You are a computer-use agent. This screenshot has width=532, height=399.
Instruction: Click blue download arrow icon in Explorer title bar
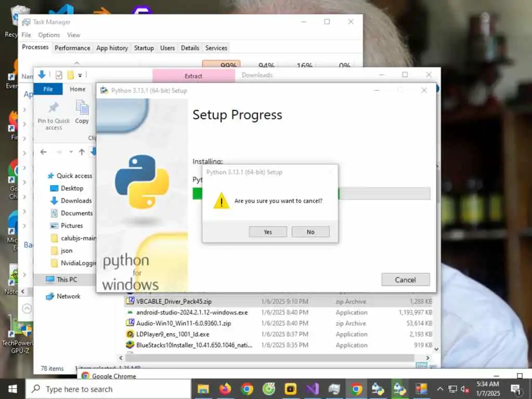coord(42,75)
